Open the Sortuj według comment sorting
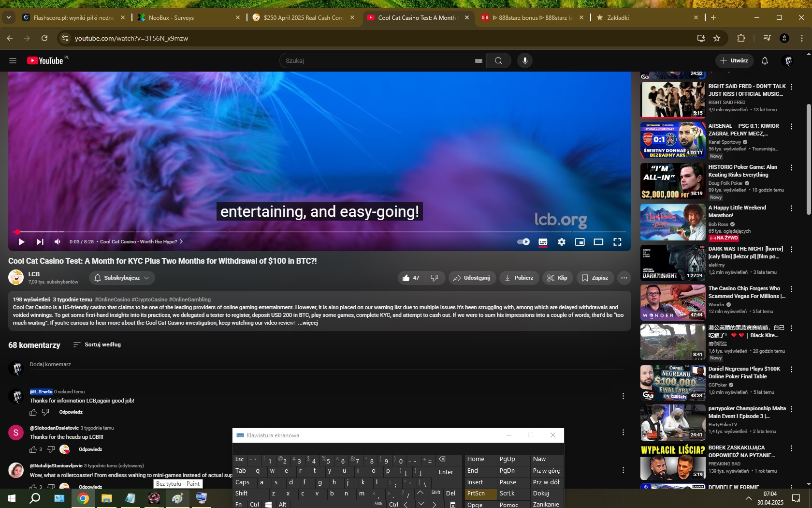The image size is (812, 508). pos(97,344)
